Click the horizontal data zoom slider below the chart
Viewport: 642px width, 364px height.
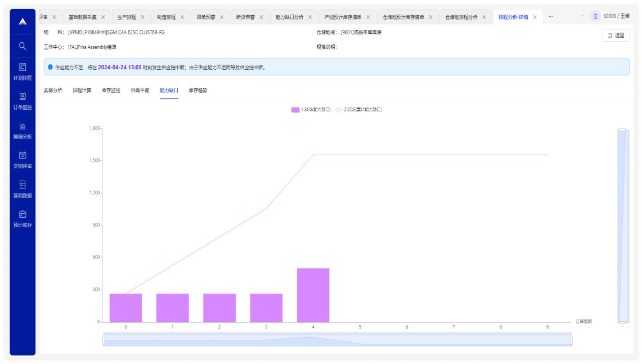pos(338,340)
